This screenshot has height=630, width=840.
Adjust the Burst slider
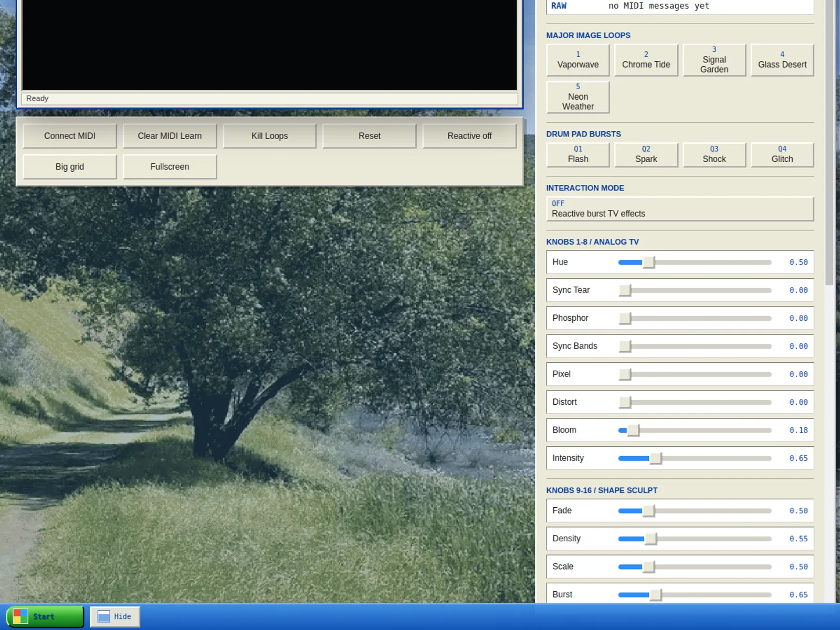point(695,595)
